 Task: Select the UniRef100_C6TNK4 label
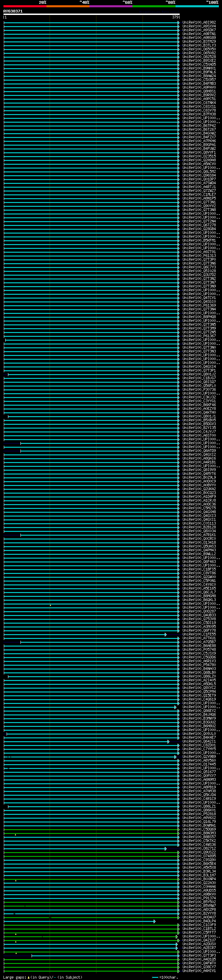pyautogui.click(x=199, y=103)
